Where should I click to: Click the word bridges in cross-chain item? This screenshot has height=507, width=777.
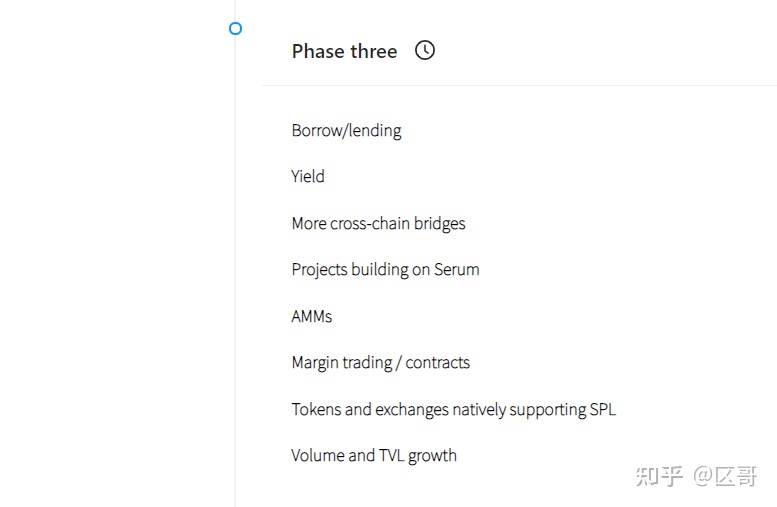440,224
